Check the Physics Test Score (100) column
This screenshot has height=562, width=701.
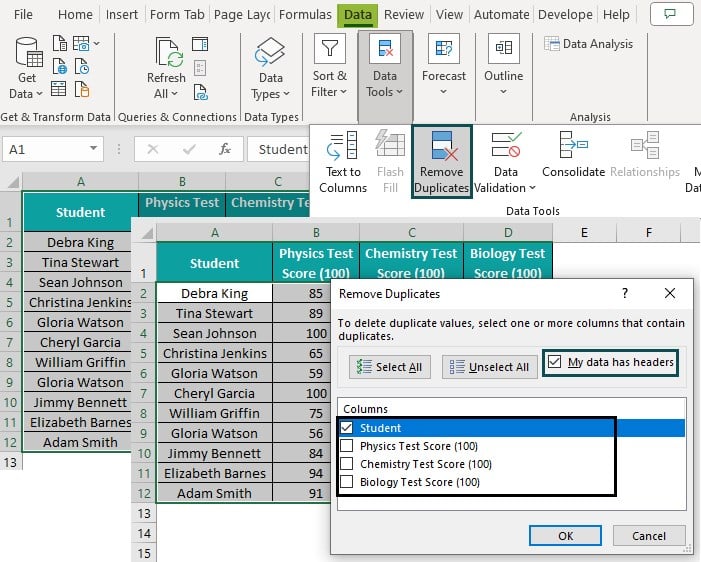click(x=346, y=446)
